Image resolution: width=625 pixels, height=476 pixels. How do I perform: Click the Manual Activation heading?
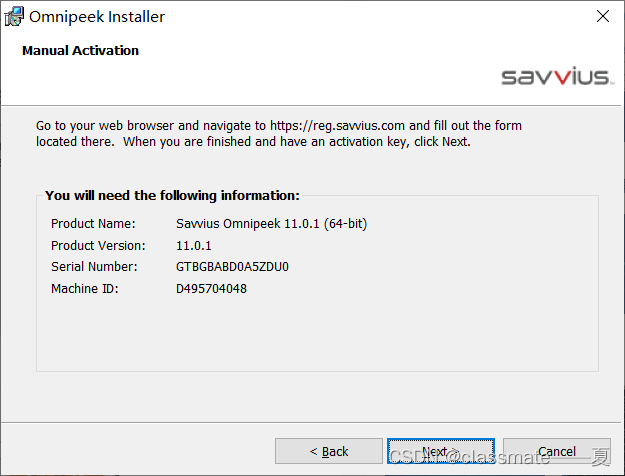[x=81, y=51]
